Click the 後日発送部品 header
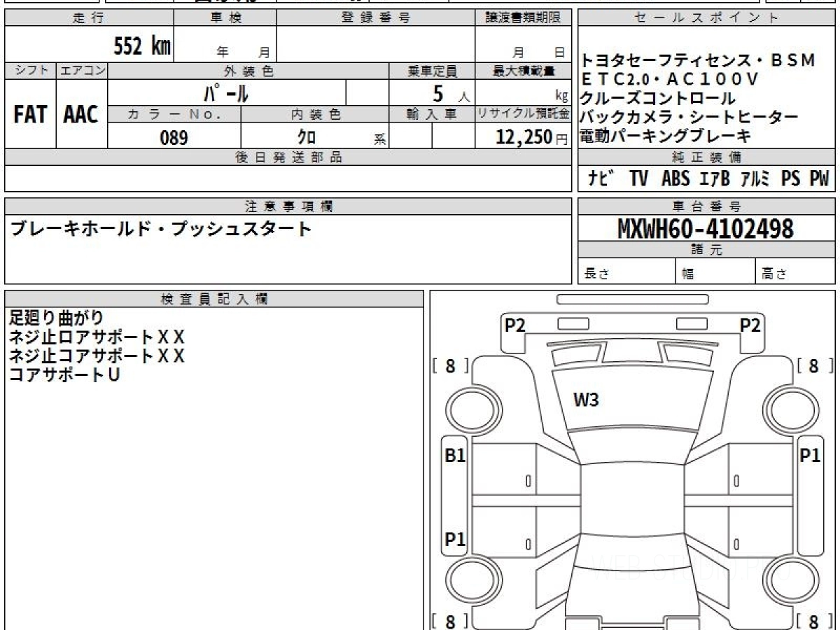The height and width of the screenshot is (630, 840). coord(288,157)
